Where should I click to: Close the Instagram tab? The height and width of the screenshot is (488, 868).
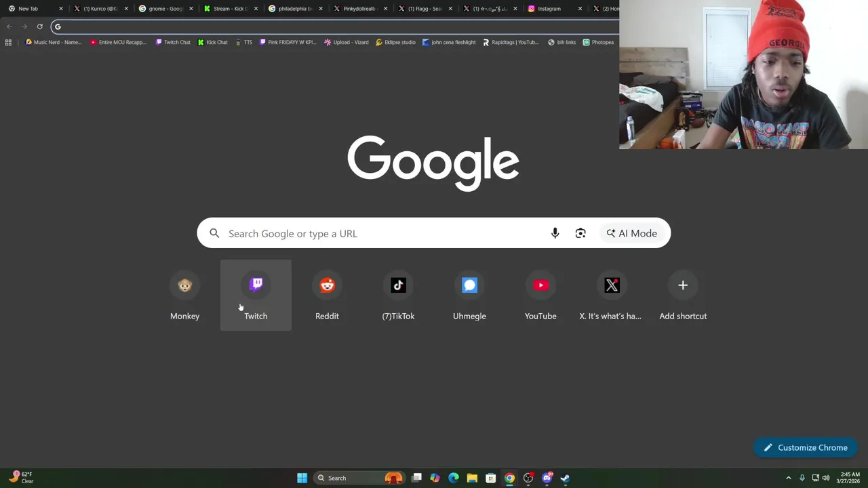coord(580,9)
